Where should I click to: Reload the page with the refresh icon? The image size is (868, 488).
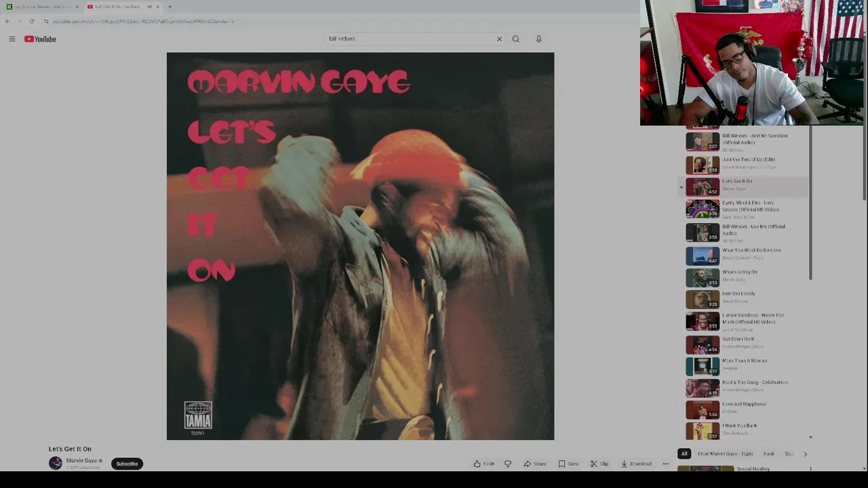click(31, 21)
